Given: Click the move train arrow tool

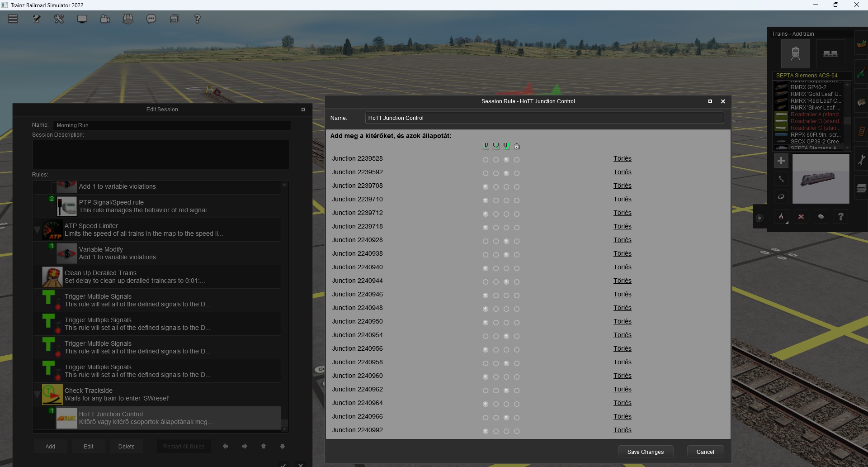Looking at the screenshot, I should (781, 179).
